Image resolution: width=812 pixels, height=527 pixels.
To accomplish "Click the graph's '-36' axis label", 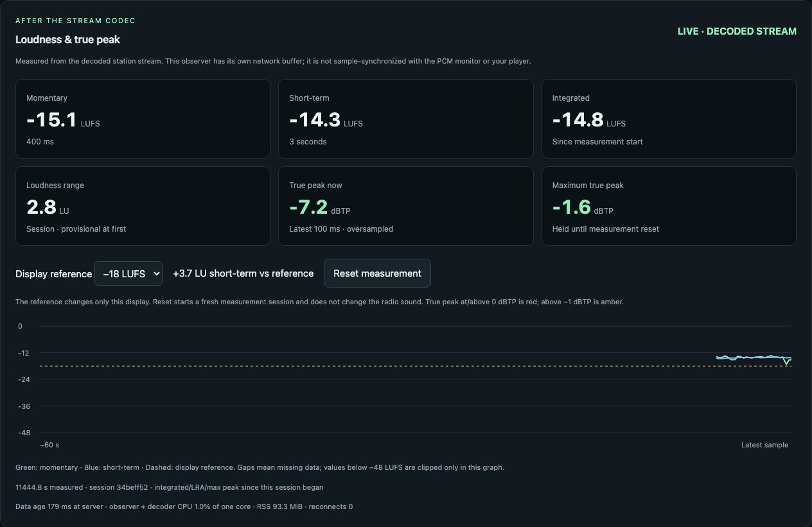I will click(x=23, y=406).
